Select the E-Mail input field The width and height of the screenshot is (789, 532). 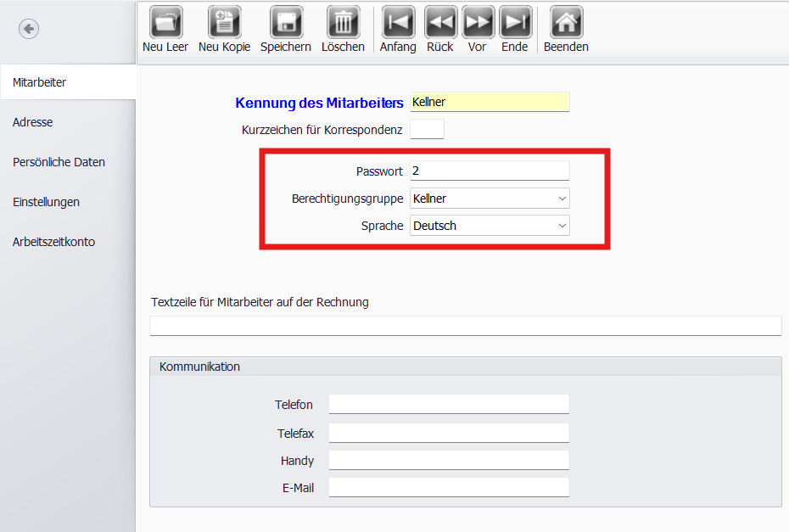[449, 487]
